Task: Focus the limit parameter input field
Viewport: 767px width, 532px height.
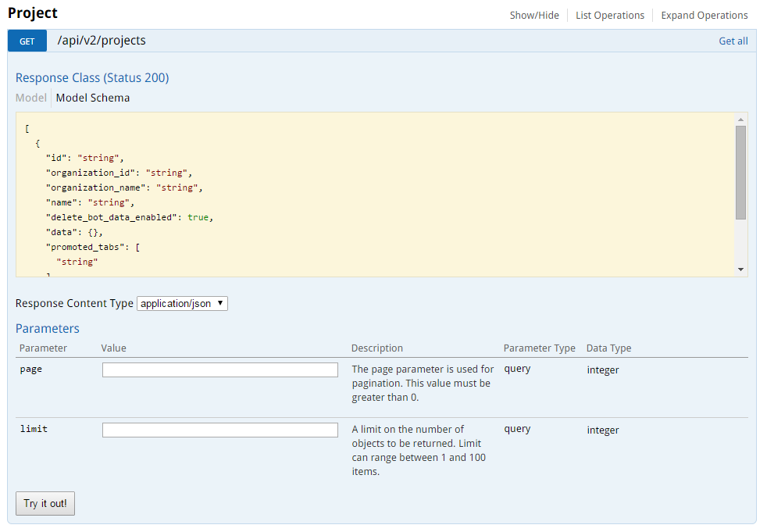Action: tap(219, 430)
